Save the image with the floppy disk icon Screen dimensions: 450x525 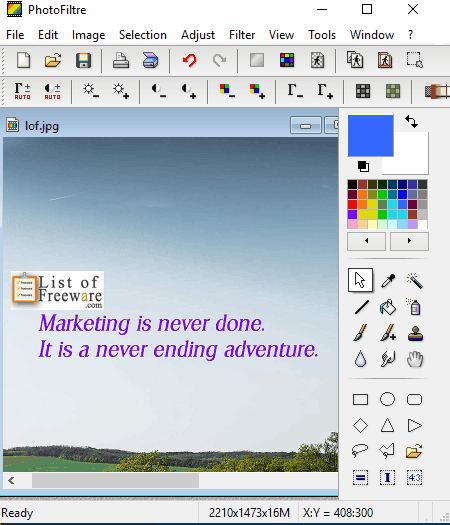coord(83,61)
